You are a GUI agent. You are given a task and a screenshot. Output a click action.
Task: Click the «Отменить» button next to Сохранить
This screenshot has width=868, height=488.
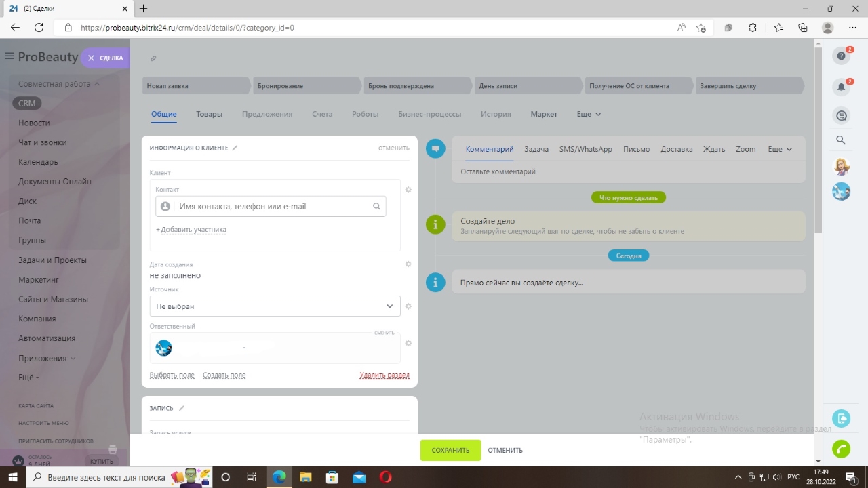tap(505, 450)
